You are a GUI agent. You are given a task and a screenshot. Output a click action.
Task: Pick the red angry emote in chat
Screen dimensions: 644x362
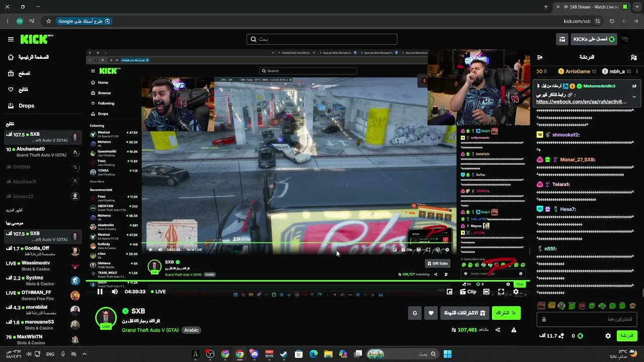[582, 306]
